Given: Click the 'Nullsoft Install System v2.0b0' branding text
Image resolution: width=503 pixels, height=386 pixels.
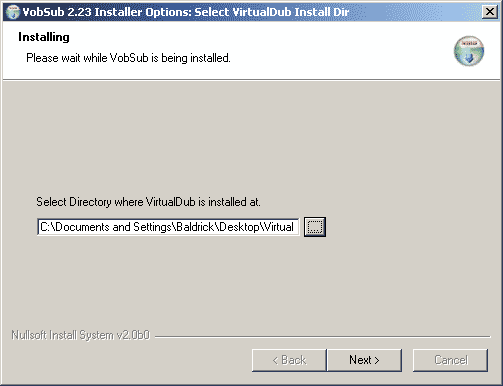Looking at the screenshot, I should click(80, 335).
